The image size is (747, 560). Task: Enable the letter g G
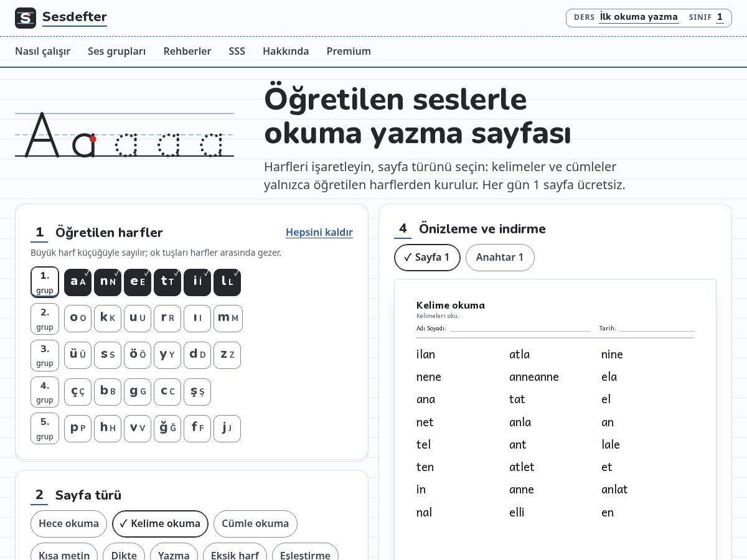coord(138,391)
